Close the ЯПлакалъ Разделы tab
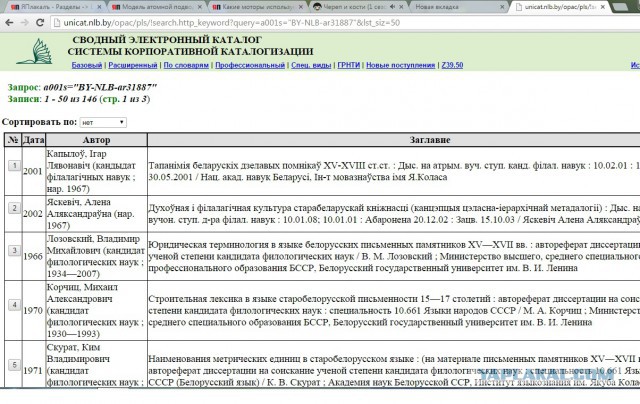The width and height of the screenshot is (640, 404). [99, 7]
